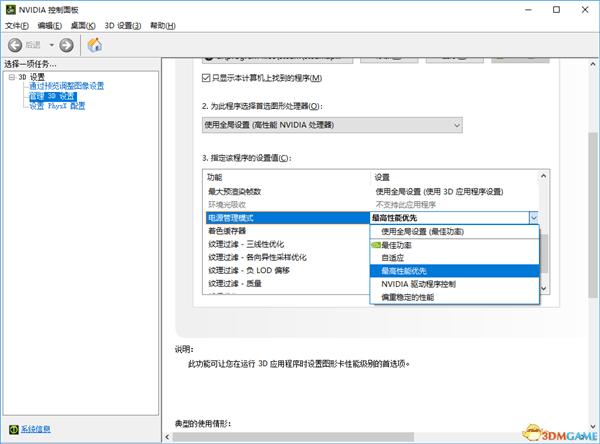Click settings list scroll down arrow

click(x=544, y=288)
